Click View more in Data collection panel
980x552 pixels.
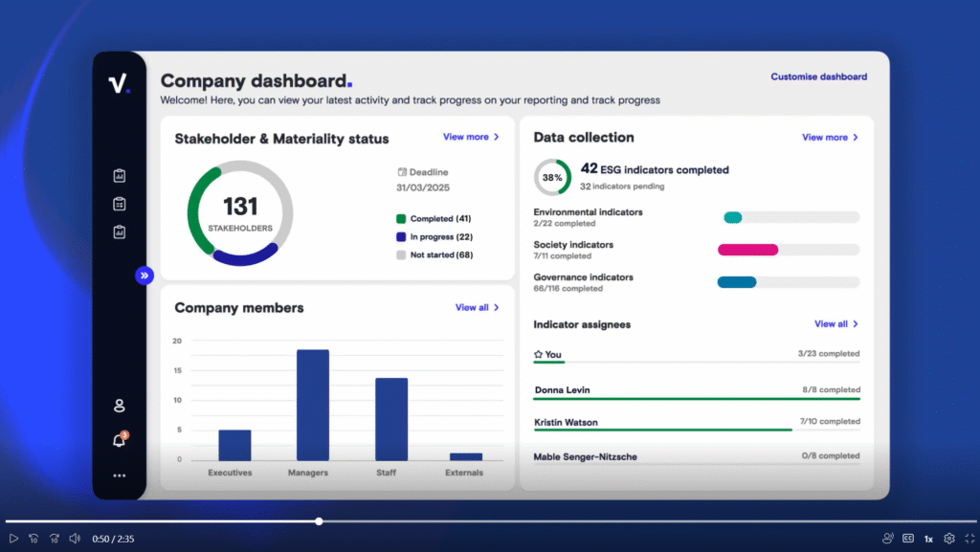tap(830, 137)
